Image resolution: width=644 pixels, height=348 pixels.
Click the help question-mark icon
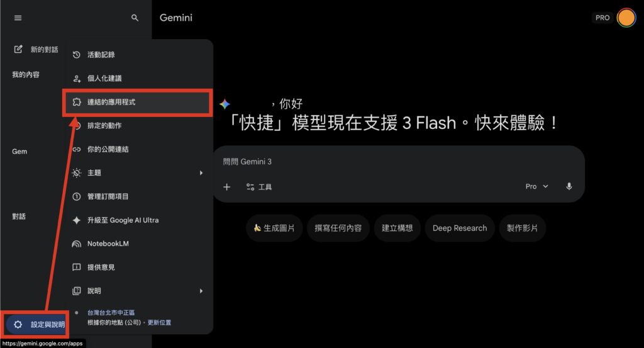[x=77, y=291]
